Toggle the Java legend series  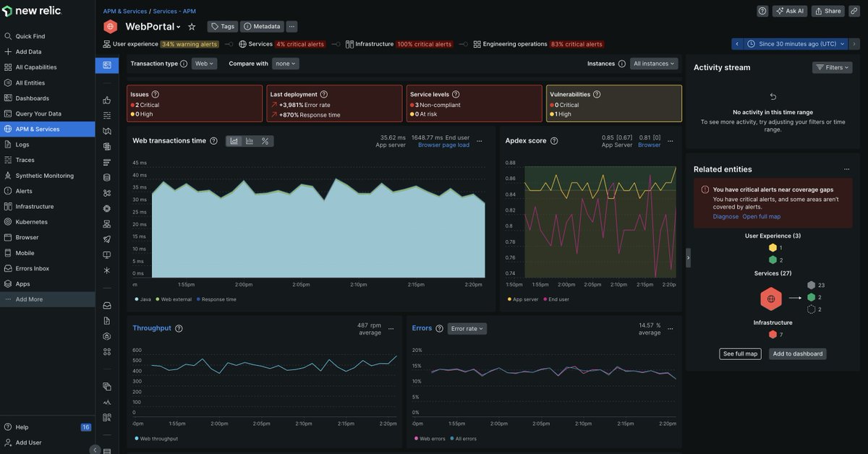click(x=142, y=299)
